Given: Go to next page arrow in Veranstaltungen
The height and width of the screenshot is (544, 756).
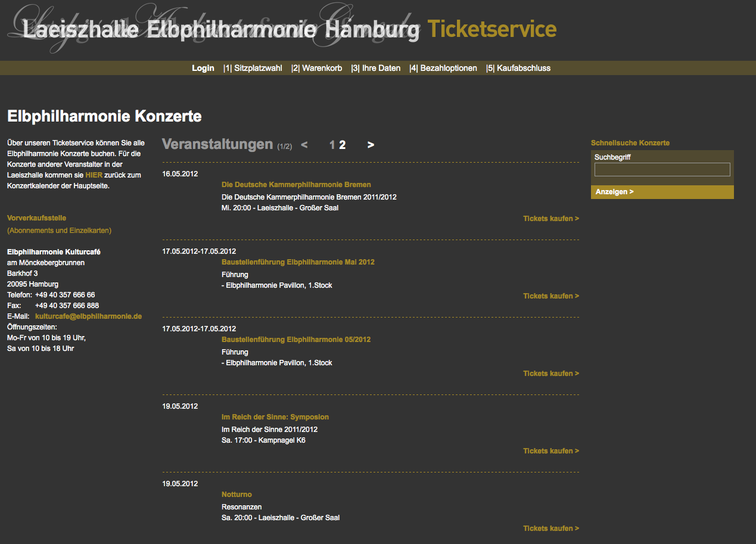Looking at the screenshot, I should coord(371,145).
